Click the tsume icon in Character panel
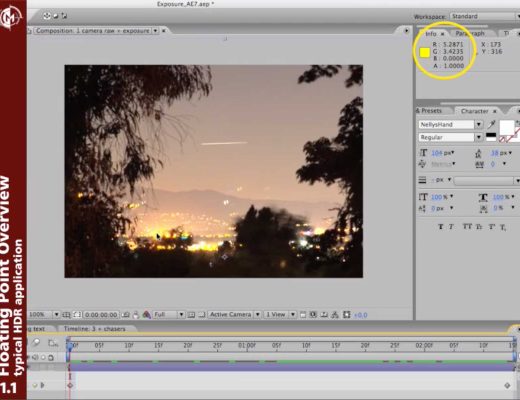Viewport: 520px width, 400px height. tap(483, 208)
